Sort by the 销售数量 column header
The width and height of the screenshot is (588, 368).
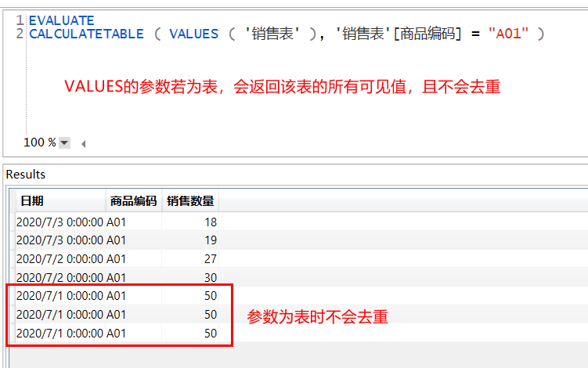[190, 201]
